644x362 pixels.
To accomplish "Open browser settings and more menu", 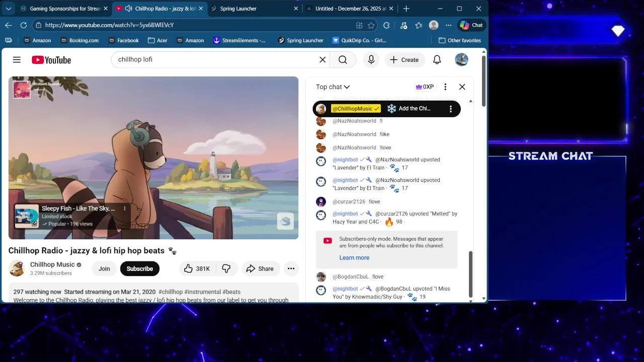I will point(449,25).
